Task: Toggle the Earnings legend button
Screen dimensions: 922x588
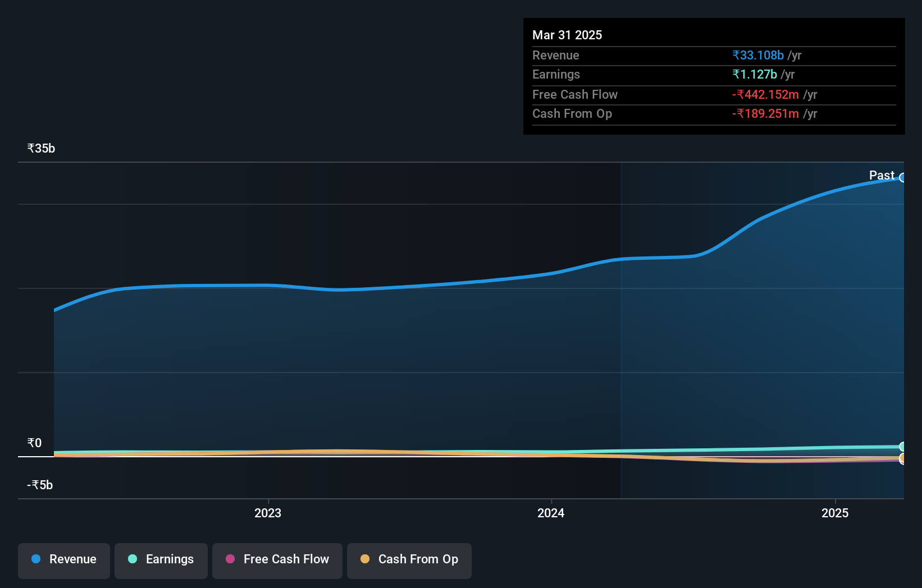Action: tap(161, 561)
